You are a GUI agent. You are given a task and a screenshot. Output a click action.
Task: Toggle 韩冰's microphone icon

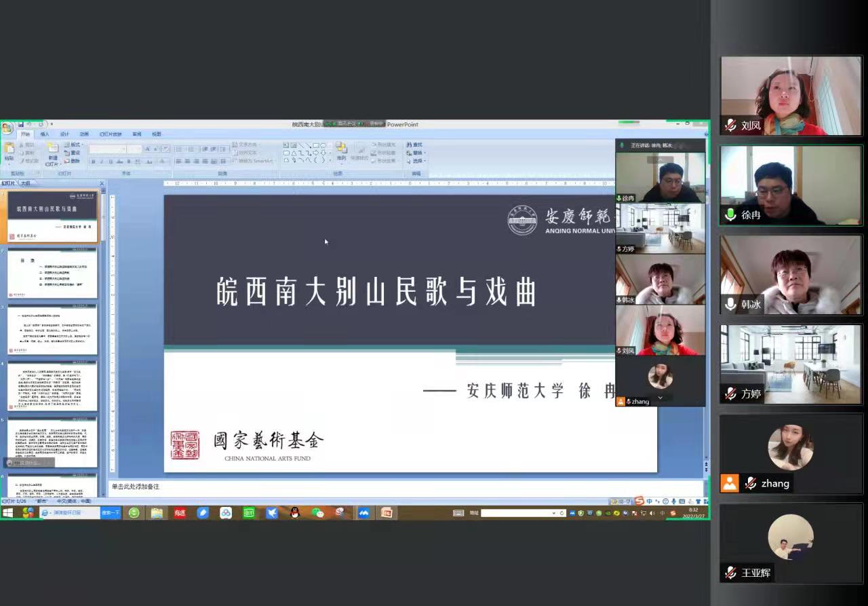730,305
